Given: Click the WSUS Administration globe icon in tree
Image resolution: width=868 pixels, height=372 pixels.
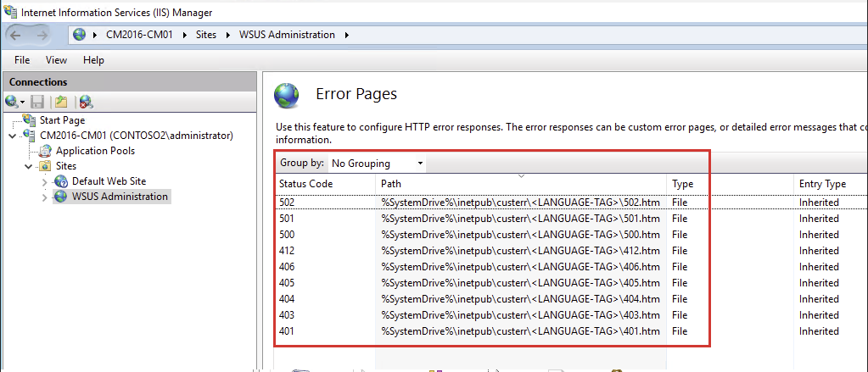Looking at the screenshot, I should (61, 197).
